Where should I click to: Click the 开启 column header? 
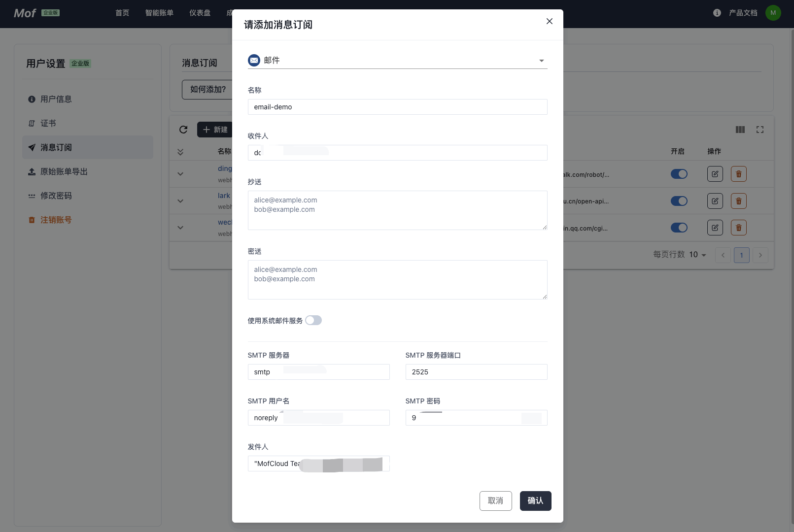pyautogui.click(x=678, y=151)
